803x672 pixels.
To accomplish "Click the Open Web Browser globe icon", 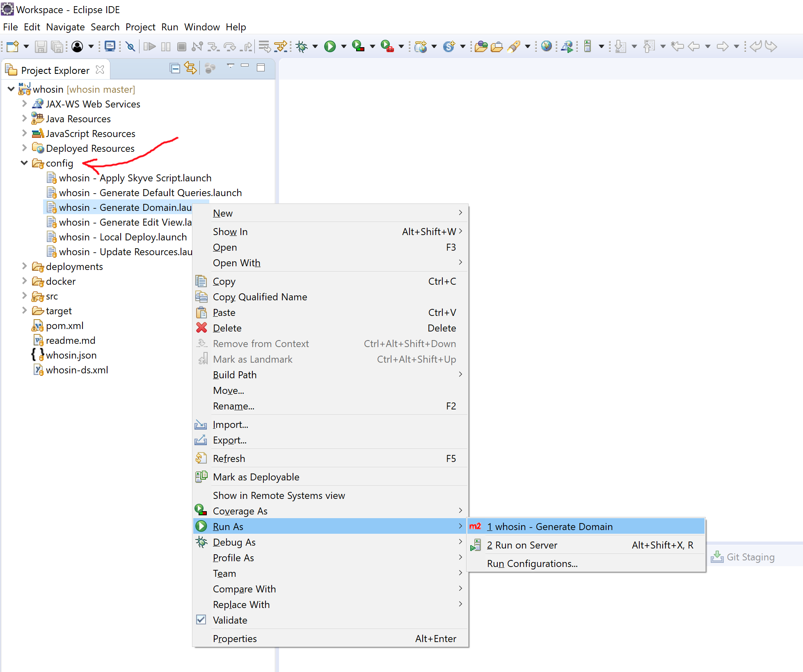I will click(546, 46).
